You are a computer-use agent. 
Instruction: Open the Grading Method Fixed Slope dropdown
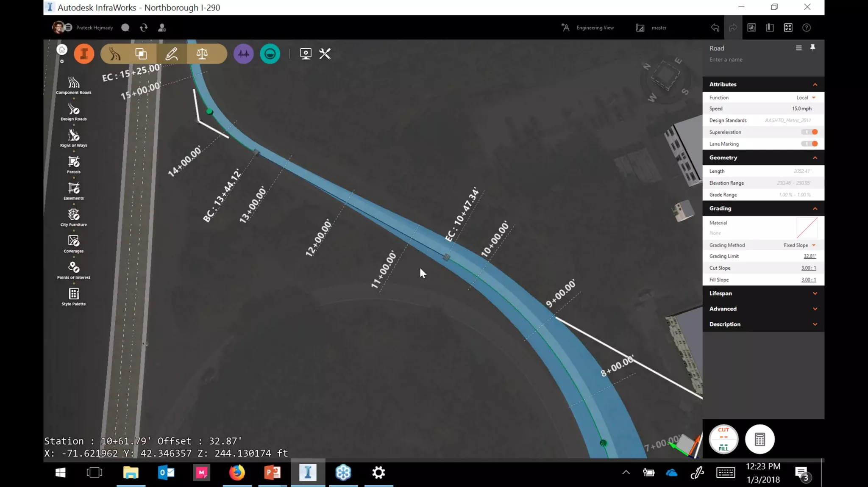[800, 245]
